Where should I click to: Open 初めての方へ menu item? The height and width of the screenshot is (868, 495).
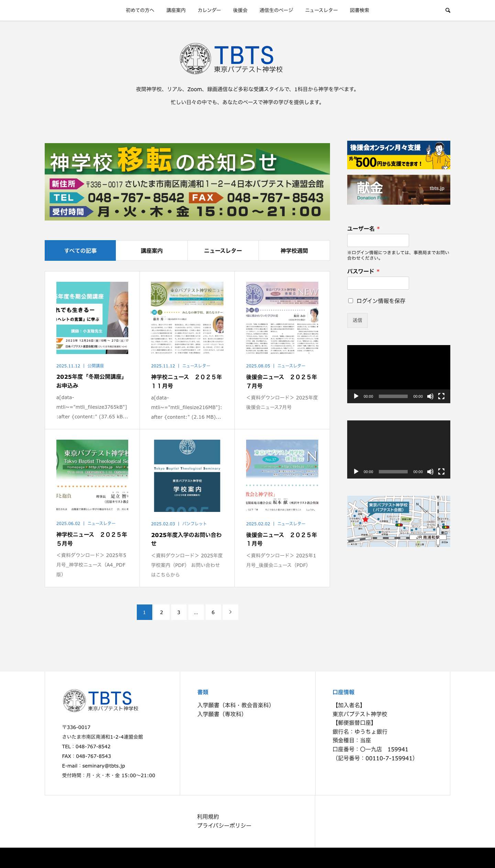[x=140, y=10]
